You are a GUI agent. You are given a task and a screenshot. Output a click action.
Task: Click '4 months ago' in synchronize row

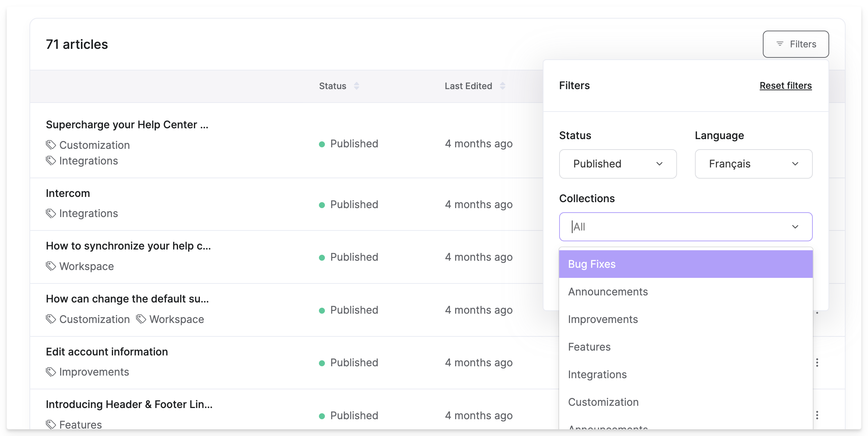479,257
